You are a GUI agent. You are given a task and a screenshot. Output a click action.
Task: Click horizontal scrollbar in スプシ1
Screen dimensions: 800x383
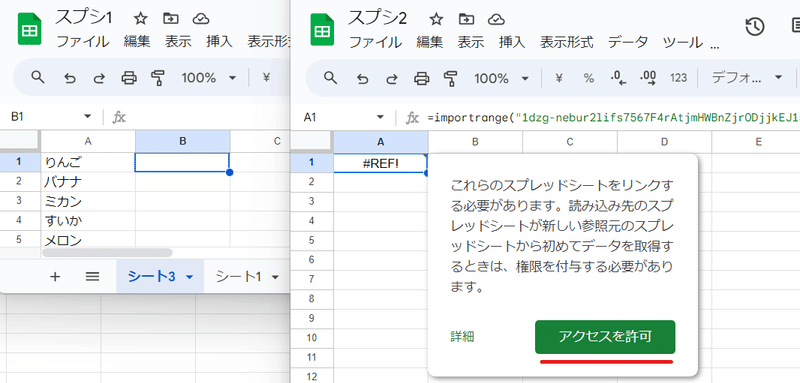tap(107, 252)
